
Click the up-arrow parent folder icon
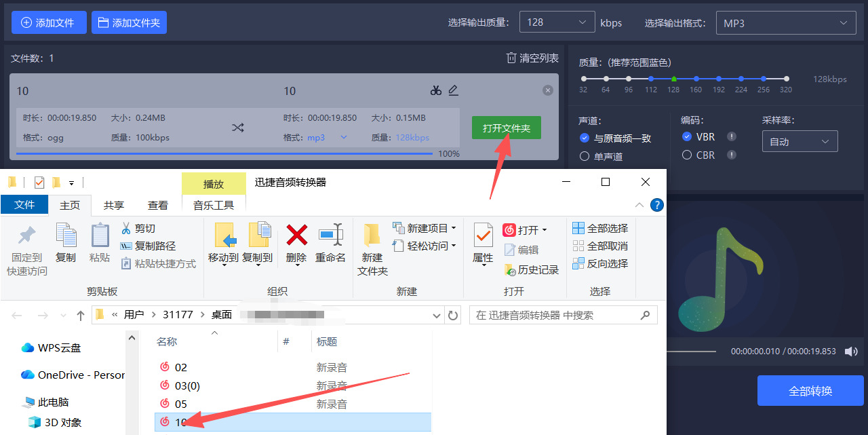pyautogui.click(x=81, y=315)
